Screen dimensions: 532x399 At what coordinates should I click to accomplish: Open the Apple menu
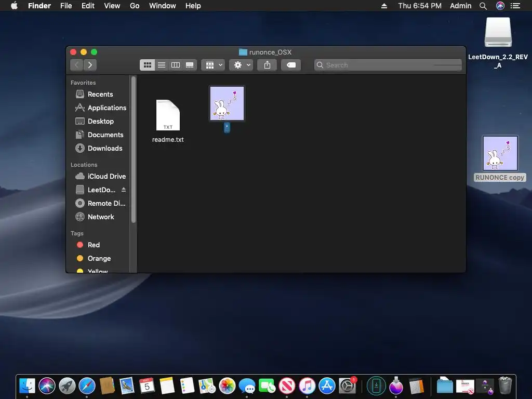click(x=14, y=6)
